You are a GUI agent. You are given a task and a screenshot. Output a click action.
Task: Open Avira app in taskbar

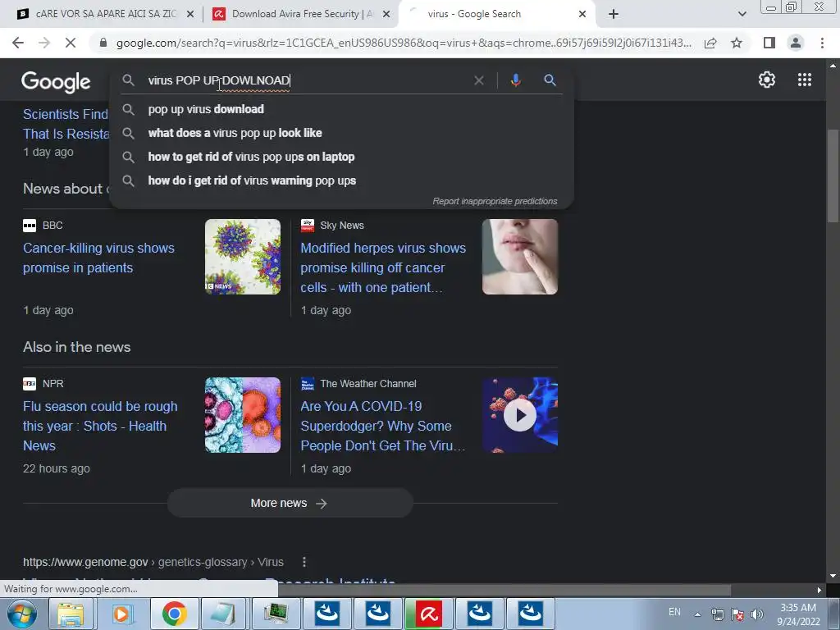click(x=429, y=614)
